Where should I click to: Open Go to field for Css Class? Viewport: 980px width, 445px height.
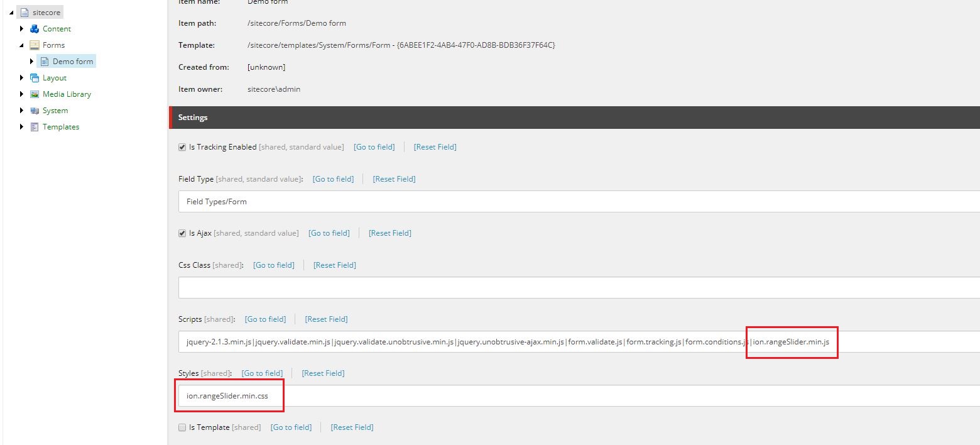pyautogui.click(x=274, y=265)
